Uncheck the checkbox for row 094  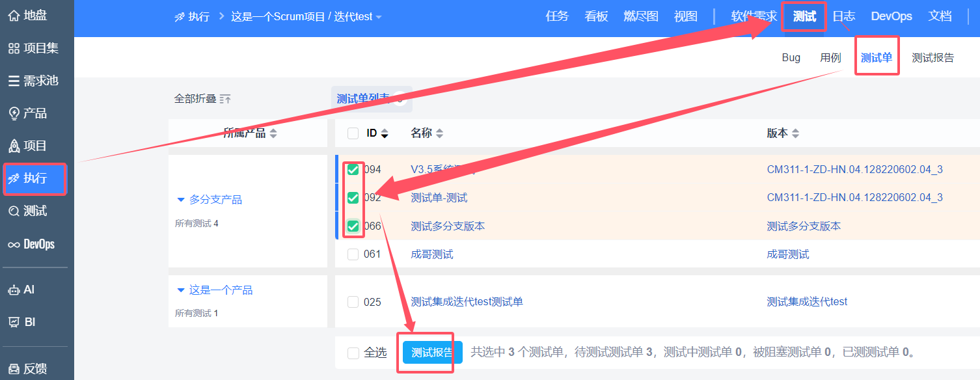click(x=353, y=169)
